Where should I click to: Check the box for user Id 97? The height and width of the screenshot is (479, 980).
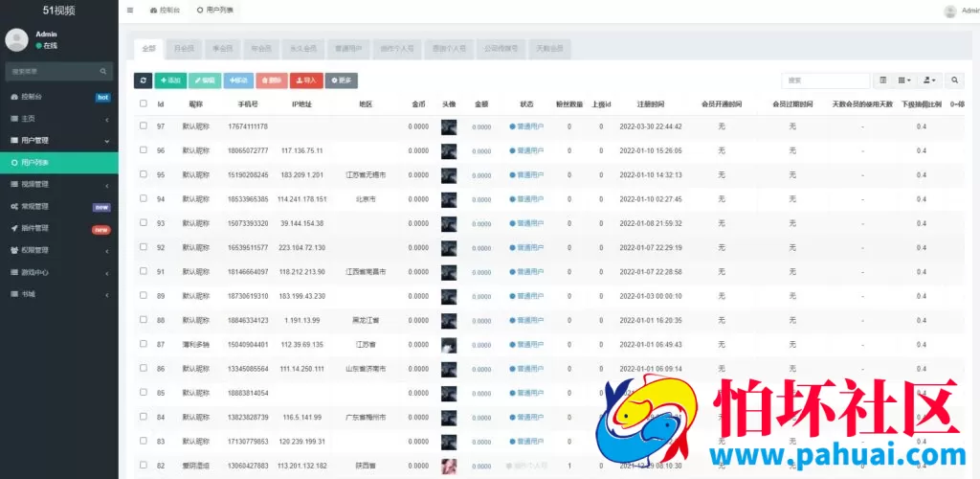click(144, 125)
